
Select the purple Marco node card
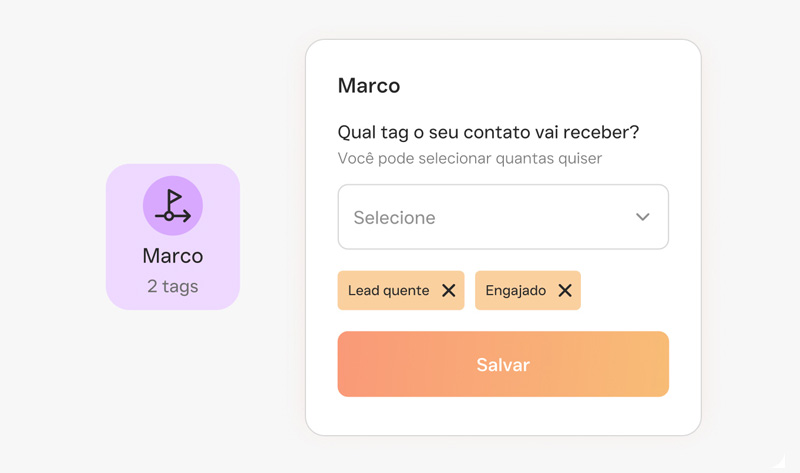point(173,237)
